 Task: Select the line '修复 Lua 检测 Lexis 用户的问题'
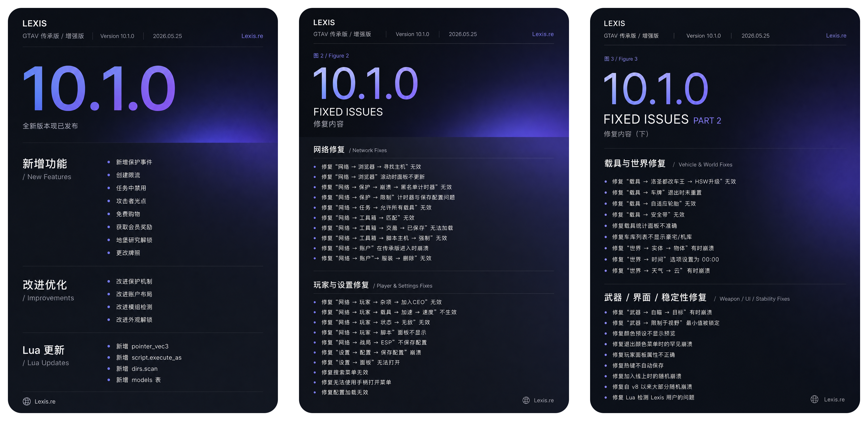[653, 398]
